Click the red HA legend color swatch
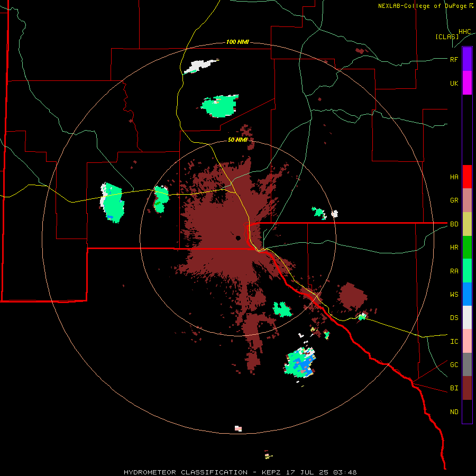 point(467,177)
